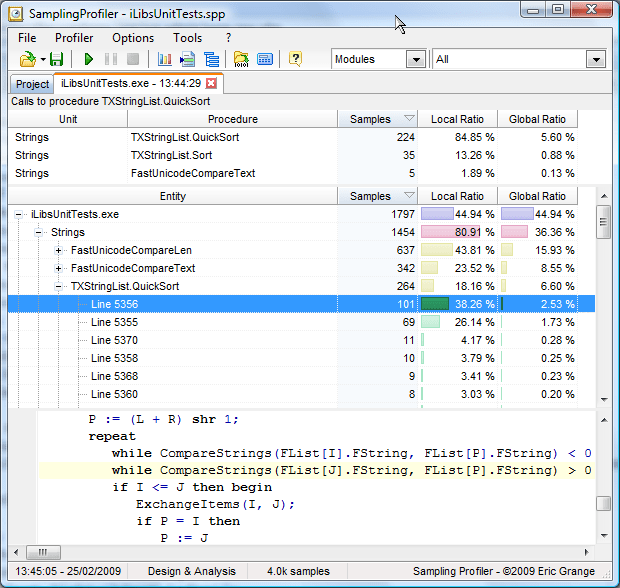620x588 pixels.
Task: Open the File menu
Action: (x=27, y=38)
